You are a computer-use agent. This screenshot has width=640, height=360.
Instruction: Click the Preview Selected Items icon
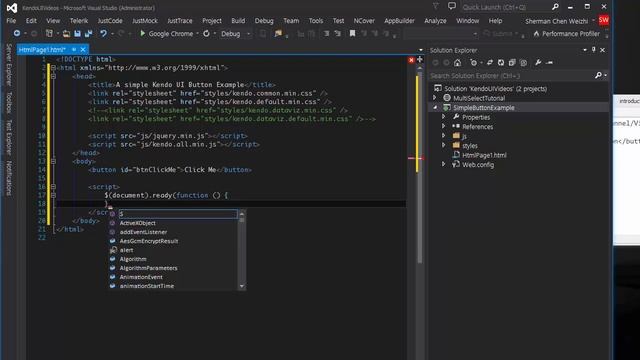[x=549, y=62]
